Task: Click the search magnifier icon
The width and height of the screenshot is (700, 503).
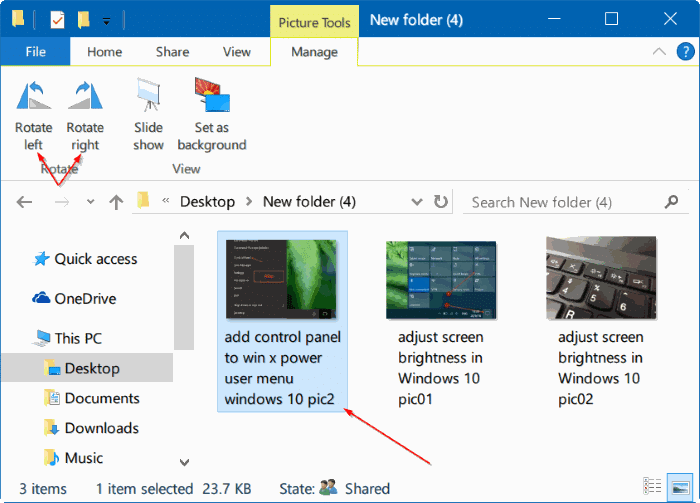Action: [671, 202]
